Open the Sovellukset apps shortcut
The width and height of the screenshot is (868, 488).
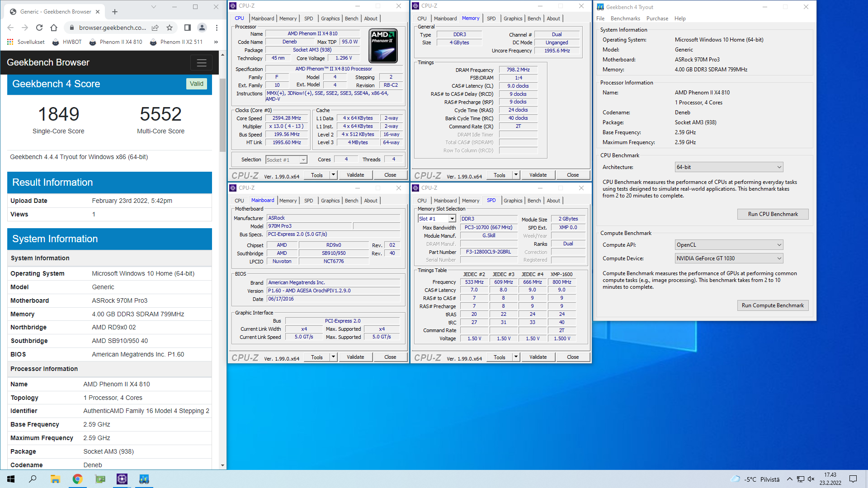coord(26,42)
